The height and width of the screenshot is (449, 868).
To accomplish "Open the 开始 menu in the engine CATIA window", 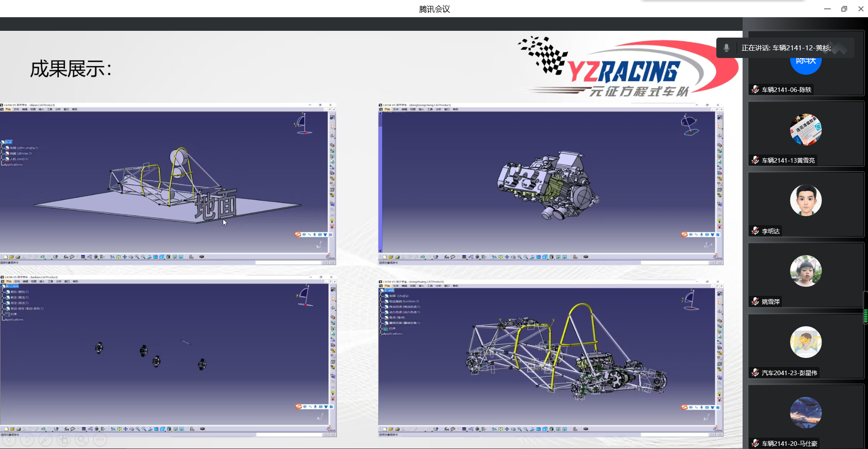I will pos(387,109).
